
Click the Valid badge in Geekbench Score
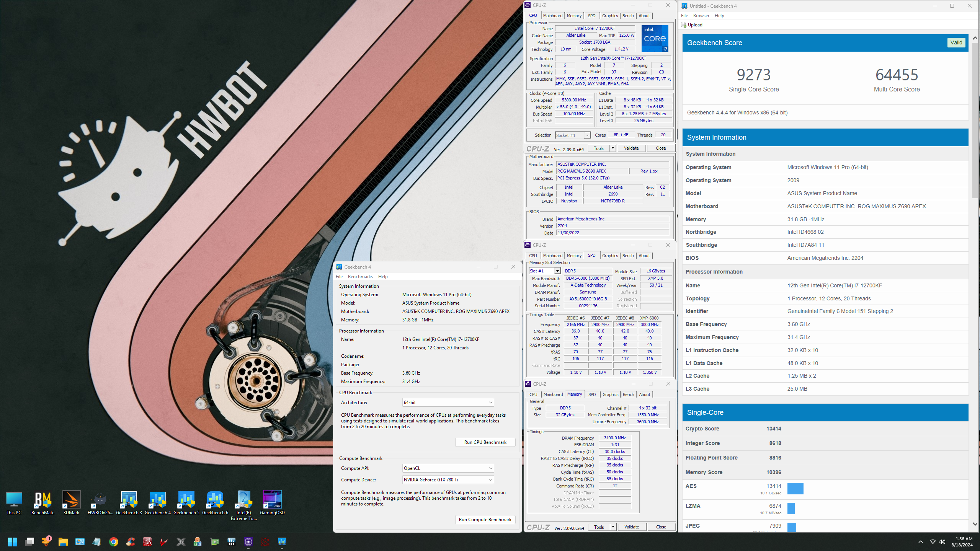click(956, 43)
